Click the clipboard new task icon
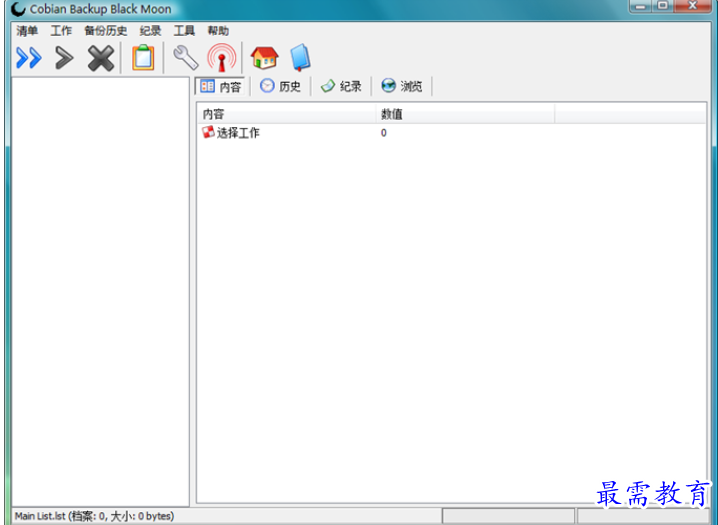 click(143, 58)
